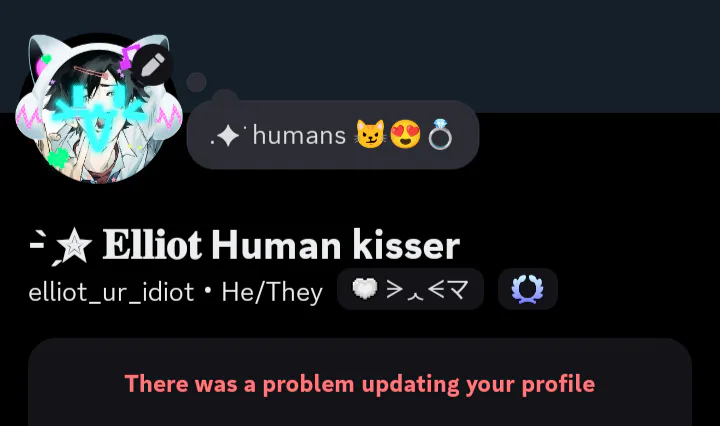Click the He/They pronouns text

point(272,292)
